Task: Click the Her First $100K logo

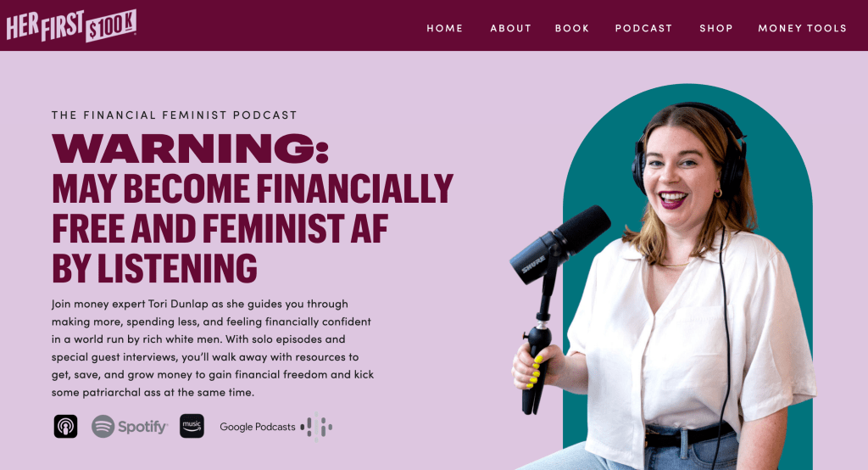Action: click(x=71, y=25)
